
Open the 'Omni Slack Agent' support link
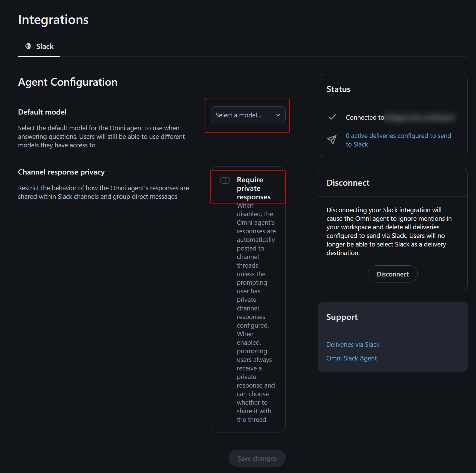coord(351,358)
